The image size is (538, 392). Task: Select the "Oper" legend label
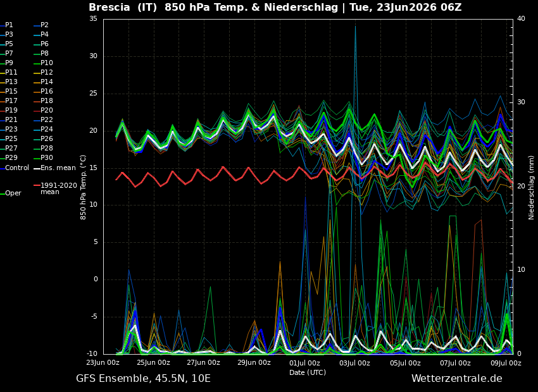(13, 193)
